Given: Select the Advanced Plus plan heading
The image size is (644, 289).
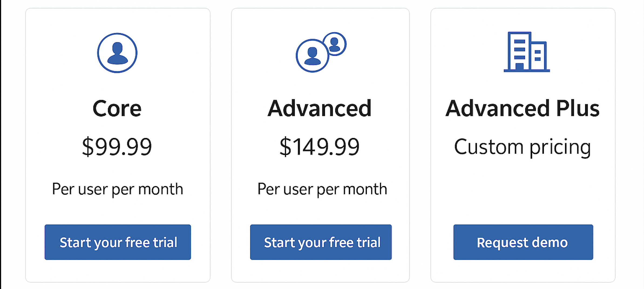Looking at the screenshot, I should pos(522,108).
